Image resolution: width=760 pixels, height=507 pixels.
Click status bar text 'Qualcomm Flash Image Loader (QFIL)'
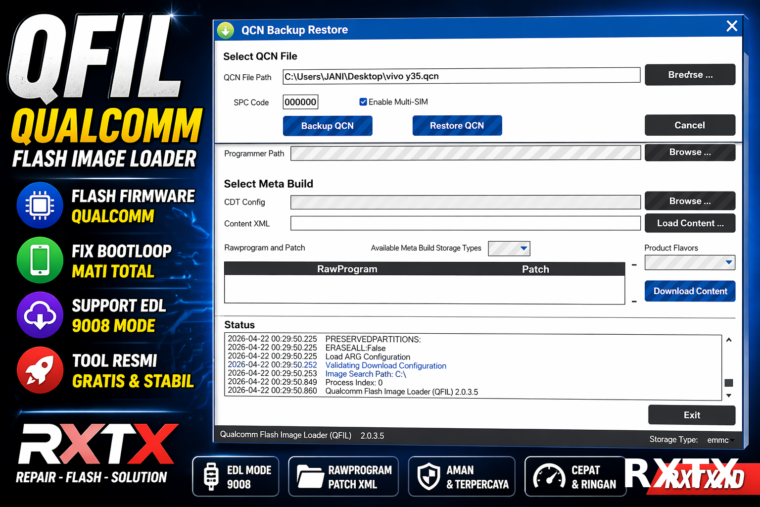point(285,435)
